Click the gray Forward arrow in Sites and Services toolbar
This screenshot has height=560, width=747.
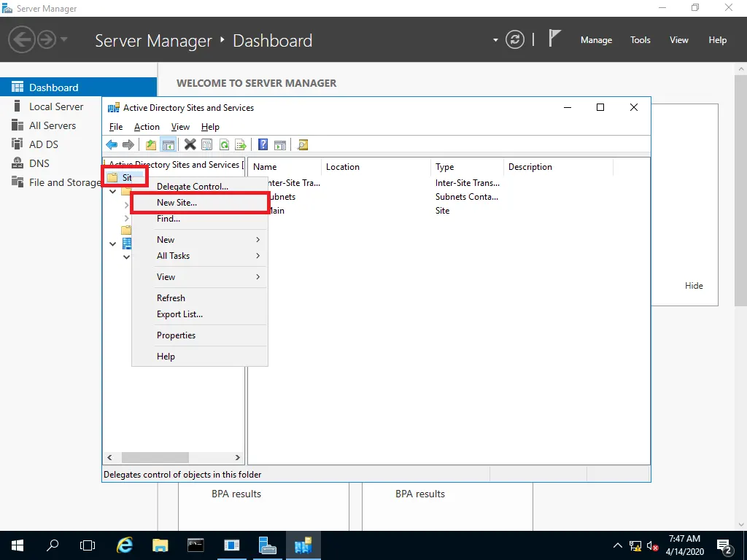[128, 145]
